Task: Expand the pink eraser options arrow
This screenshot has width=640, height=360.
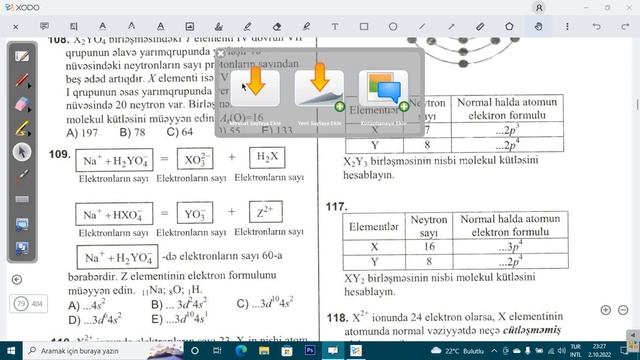Action: (30, 110)
